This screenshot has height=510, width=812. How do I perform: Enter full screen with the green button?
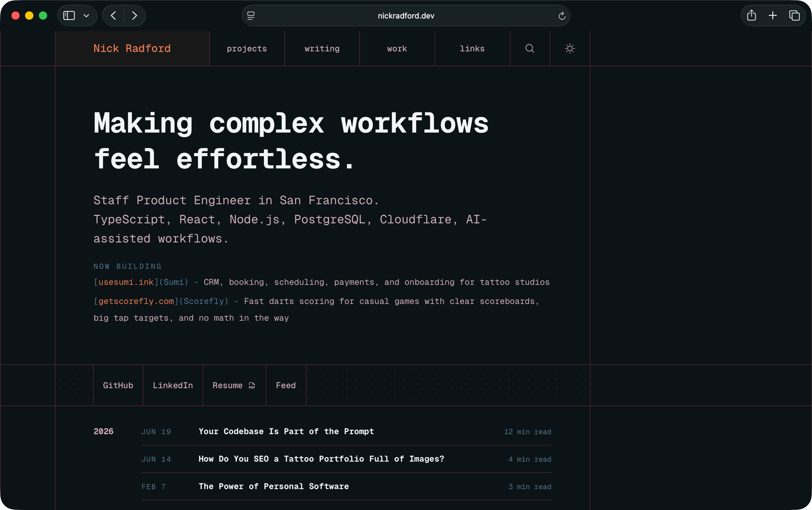coord(43,16)
